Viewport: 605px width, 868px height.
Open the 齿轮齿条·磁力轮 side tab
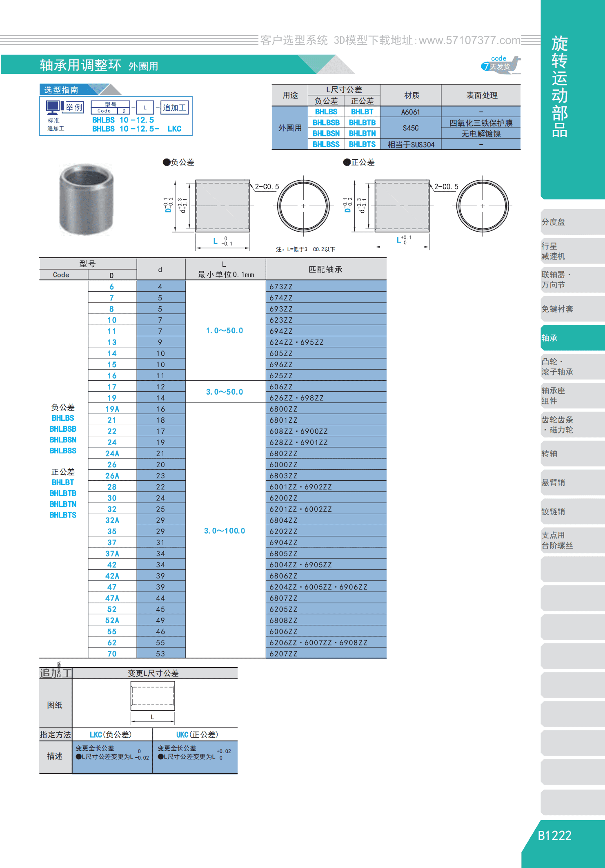click(x=572, y=424)
